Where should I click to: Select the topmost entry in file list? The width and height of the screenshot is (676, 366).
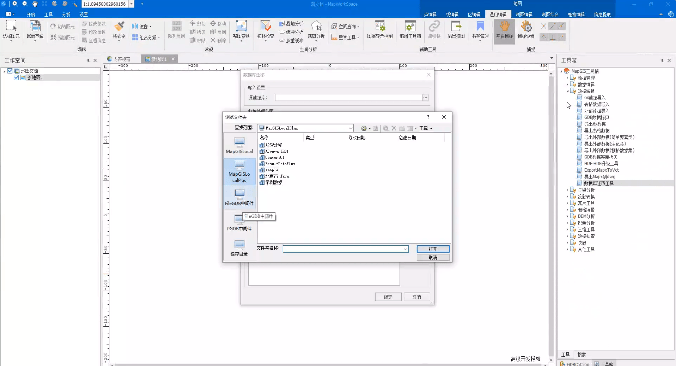pyautogui.click(x=272, y=145)
